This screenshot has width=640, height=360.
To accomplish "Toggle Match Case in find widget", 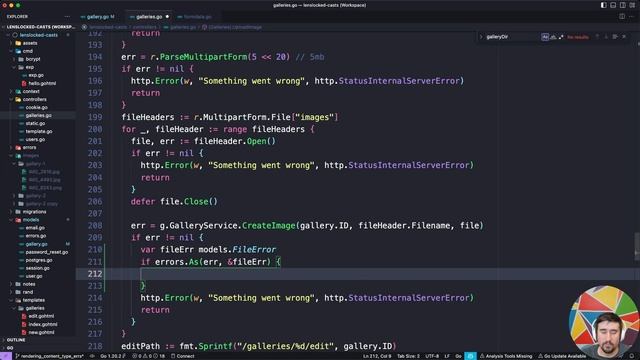I will tap(545, 37).
